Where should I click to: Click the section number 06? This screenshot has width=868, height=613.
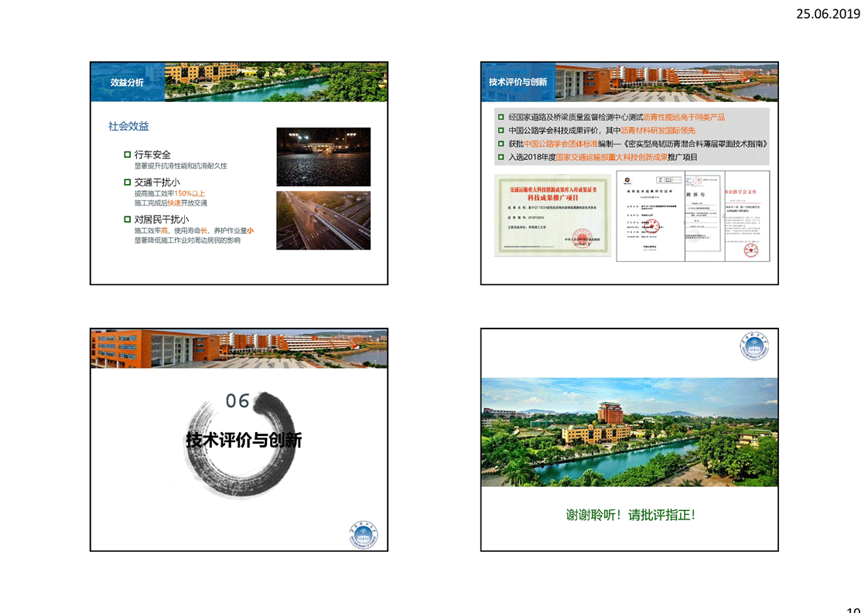click(x=238, y=400)
